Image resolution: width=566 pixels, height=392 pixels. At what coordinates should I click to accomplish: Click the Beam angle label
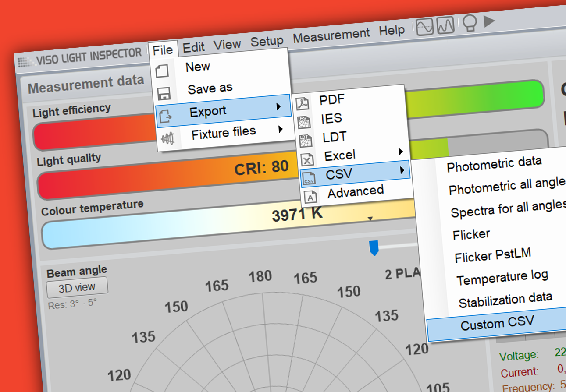coord(77,272)
